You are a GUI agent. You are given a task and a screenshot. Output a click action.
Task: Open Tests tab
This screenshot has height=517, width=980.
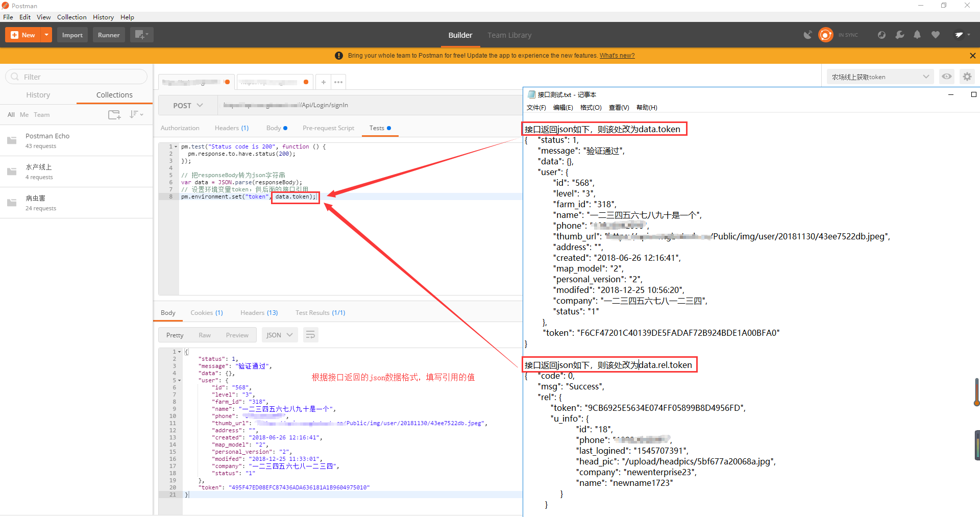pyautogui.click(x=380, y=128)
